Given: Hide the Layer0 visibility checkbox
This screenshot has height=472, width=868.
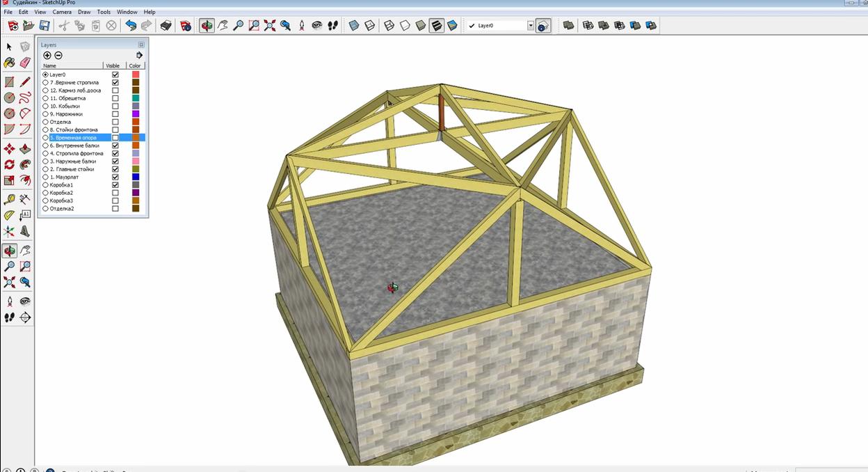Looking at the screenshot, I should pyautogui.click(x=115, y=74).
